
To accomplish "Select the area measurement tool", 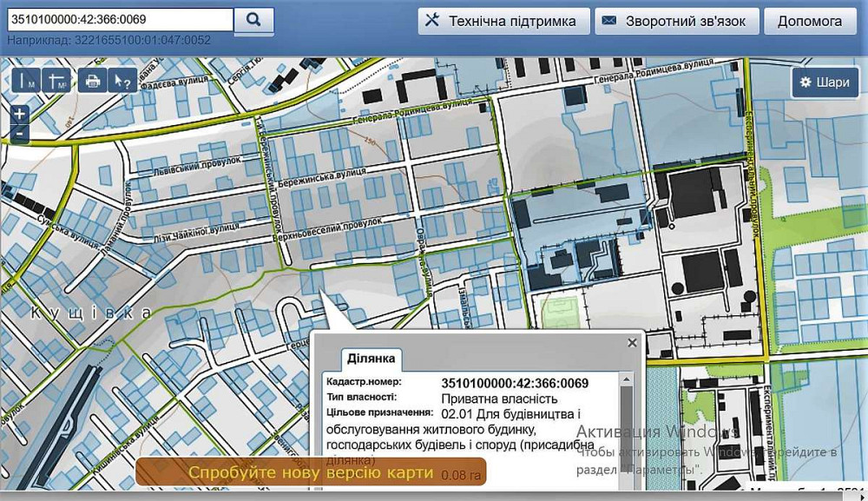I will (x=56, y=81).
